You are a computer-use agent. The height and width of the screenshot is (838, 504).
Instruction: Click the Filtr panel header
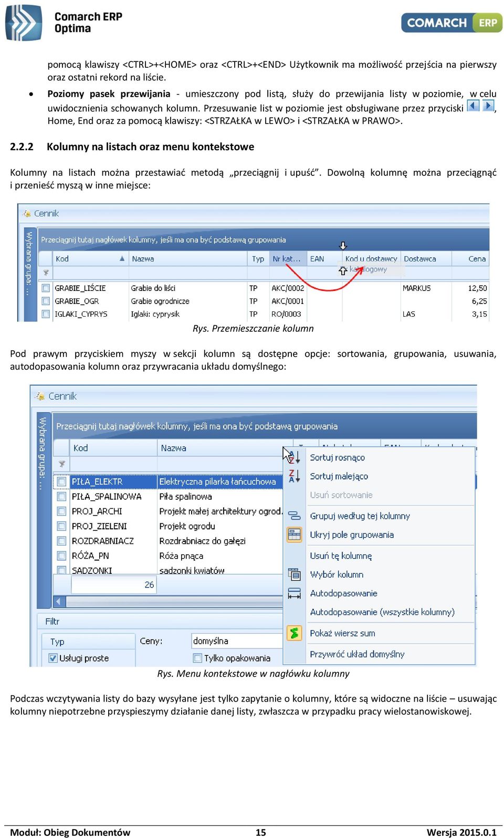click(x=160, y=621)
